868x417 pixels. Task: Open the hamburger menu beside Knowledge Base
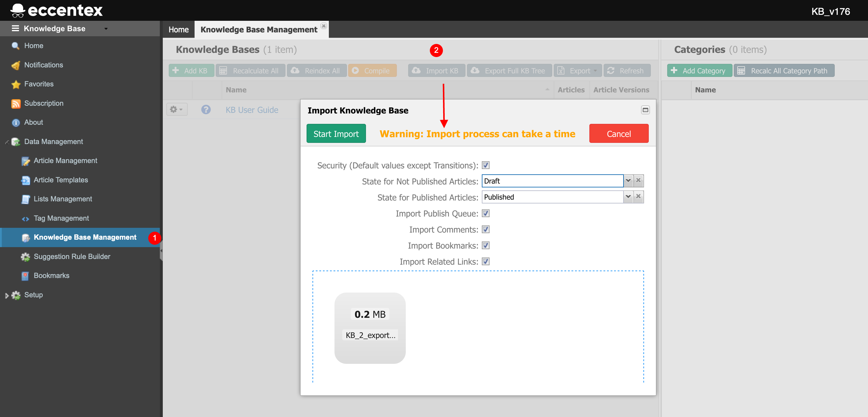15,28
